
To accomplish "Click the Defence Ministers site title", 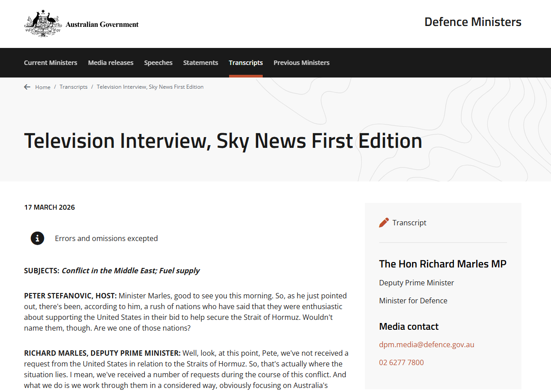I will (x=473, y=22).
